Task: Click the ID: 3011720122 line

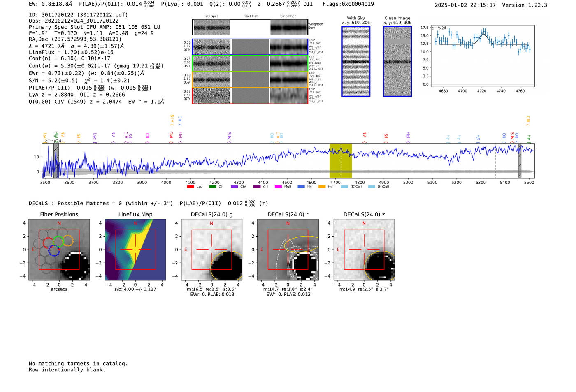Action: pyautogui.click(x=78, y=15)
